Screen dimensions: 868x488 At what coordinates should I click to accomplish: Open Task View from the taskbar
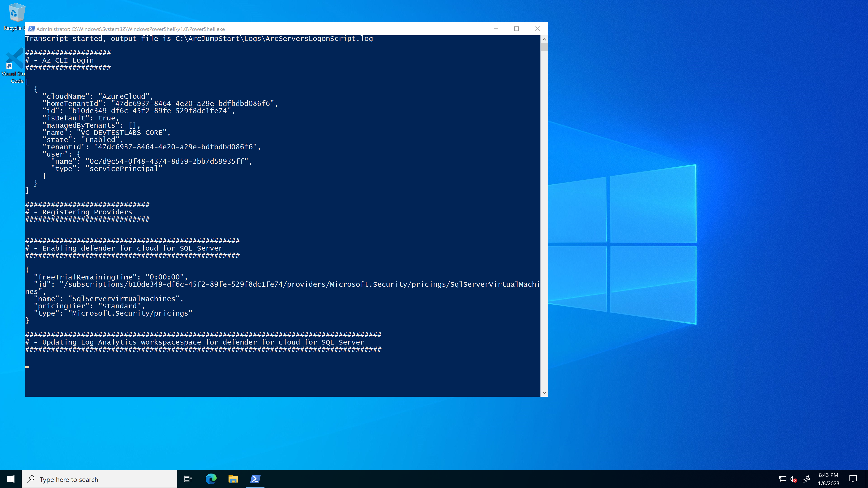point(188,479)
